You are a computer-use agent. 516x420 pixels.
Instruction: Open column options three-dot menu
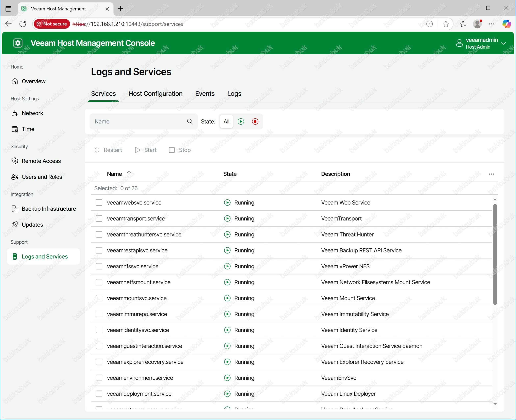click(492, 174)
